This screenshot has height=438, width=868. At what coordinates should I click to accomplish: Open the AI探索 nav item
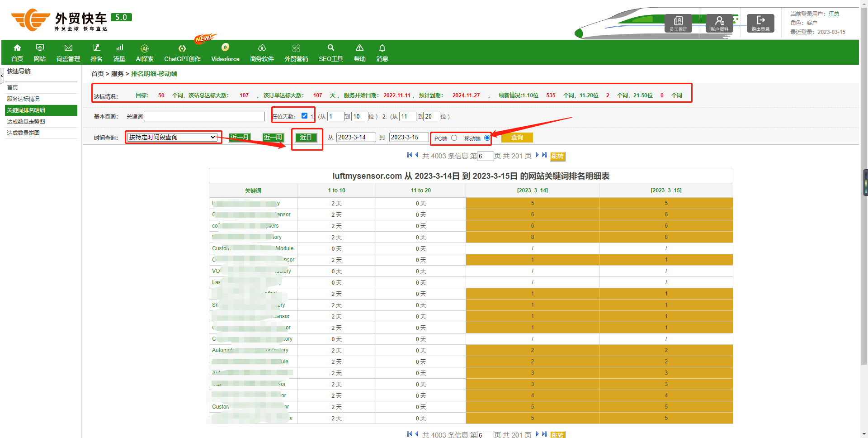145,53
